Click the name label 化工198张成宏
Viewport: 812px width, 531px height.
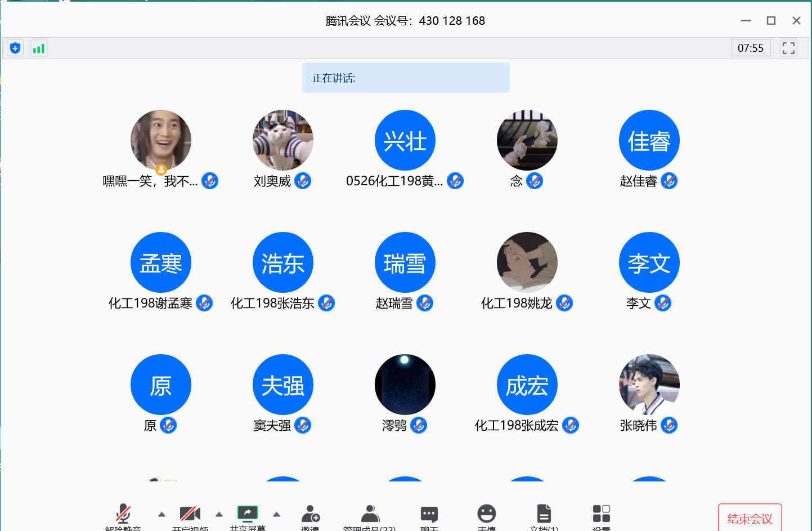517,426
